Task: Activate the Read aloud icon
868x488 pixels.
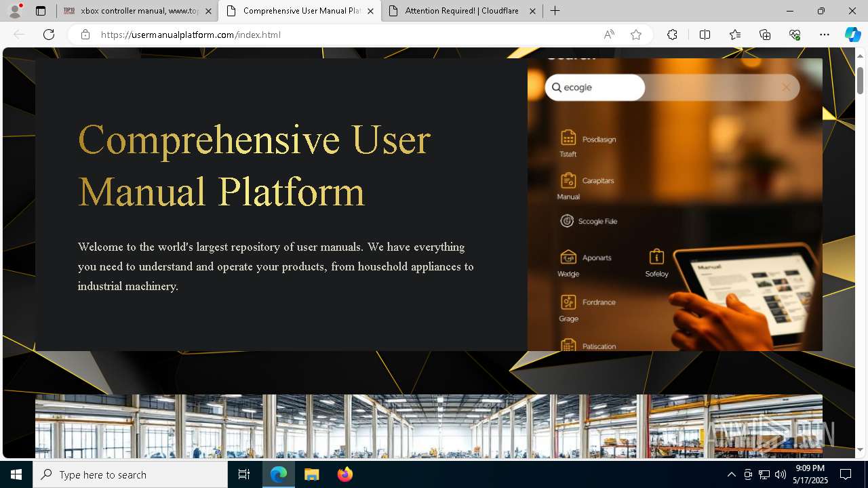Action: coord(609,35)
